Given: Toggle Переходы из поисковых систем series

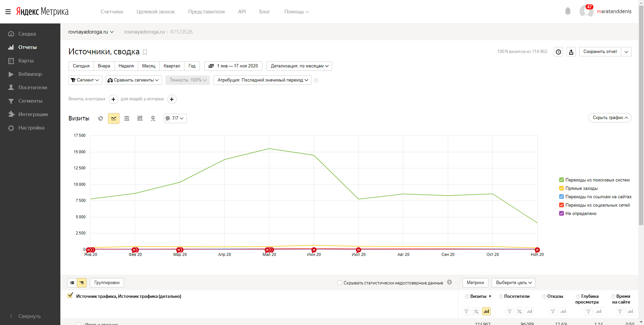Looking at the screenshot, I should pyautogui.click(x=561, y=180).
